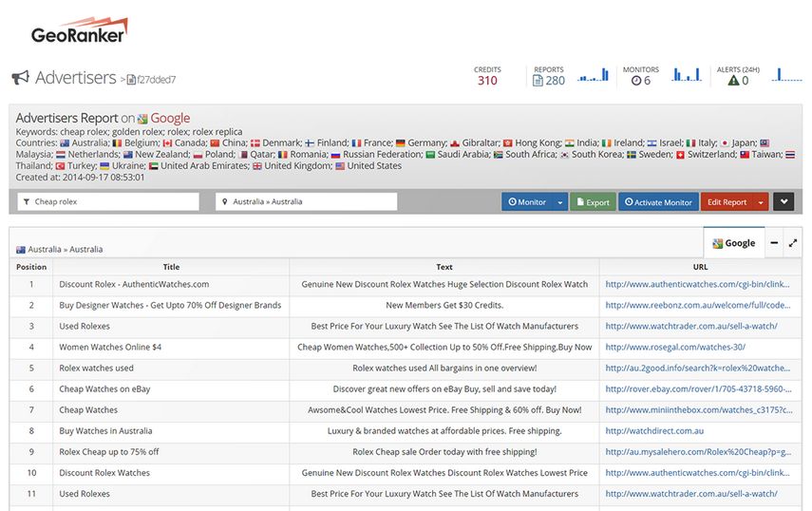Screen dimensions: 812x511
Task: Sort by the Title column header
Action: coord(171,267)
